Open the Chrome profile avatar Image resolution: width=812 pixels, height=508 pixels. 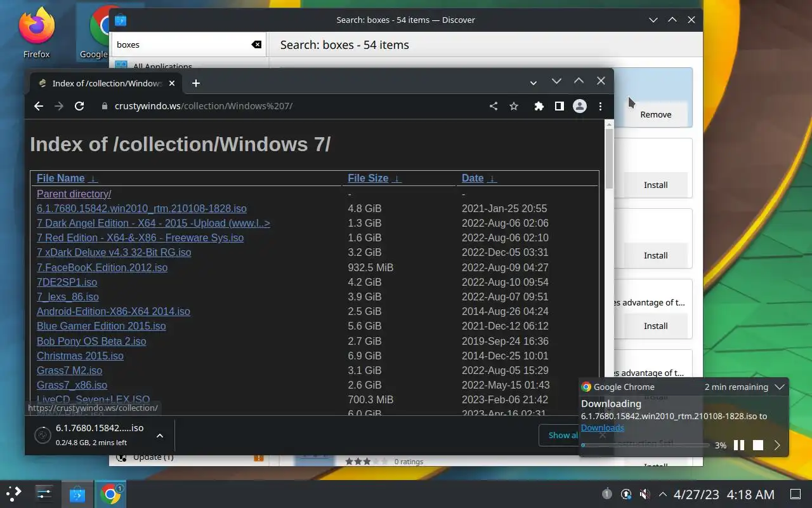click(579, 106)
